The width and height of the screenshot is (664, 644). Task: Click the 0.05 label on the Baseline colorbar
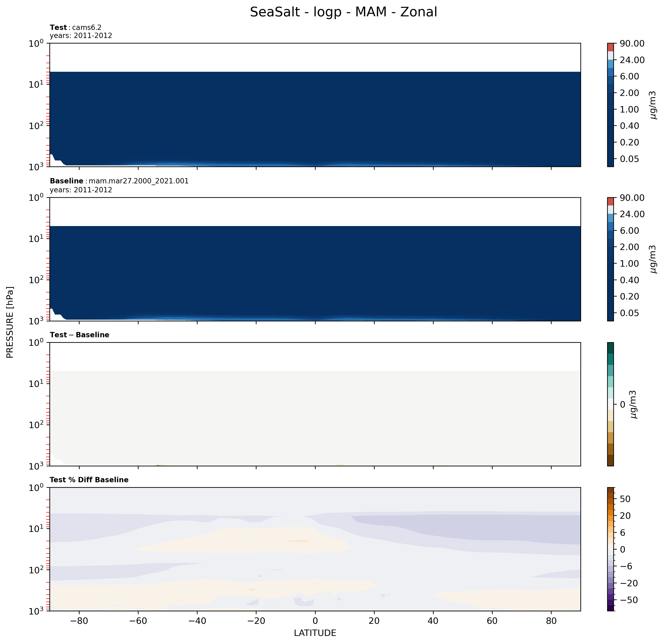pyautogui.click(x=629, y=313)
